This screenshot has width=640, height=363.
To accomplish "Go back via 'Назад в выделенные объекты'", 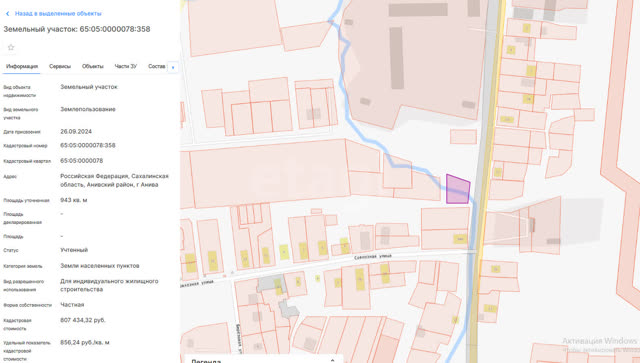I will pos(58,13).
